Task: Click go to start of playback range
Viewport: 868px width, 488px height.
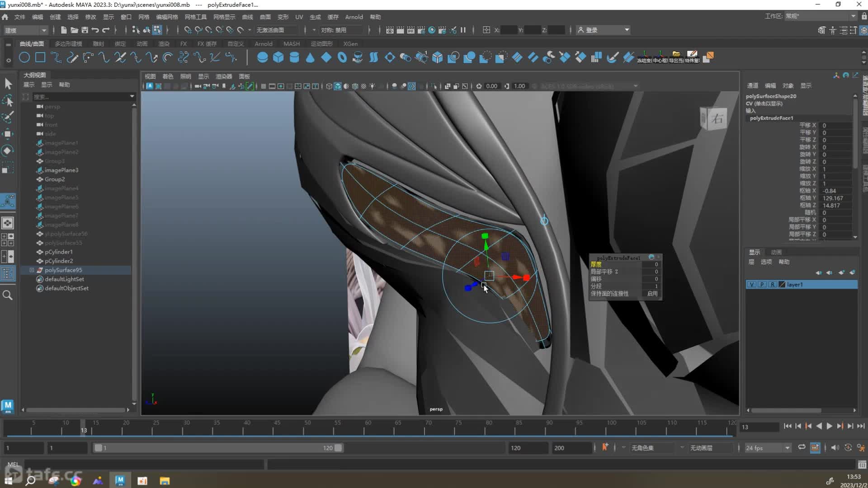Action: pos(788,426)
